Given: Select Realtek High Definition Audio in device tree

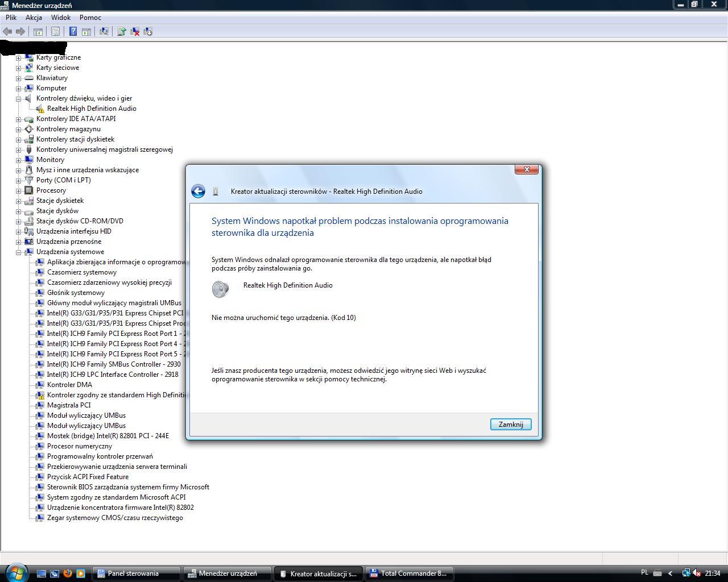Looking at the screenshot, I should (92, 109).
